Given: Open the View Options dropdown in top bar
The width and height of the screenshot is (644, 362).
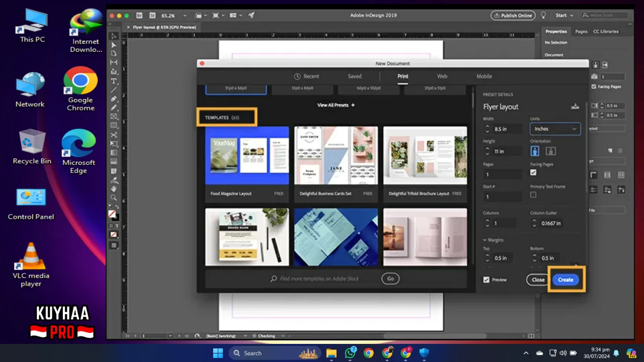Looking at the screenshot, I should (202, 16).
